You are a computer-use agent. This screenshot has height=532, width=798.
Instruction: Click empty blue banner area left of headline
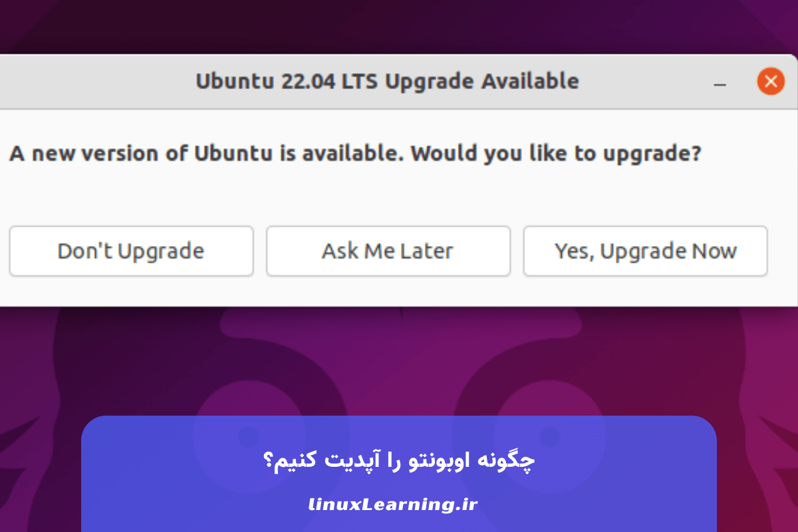[166, 465]
